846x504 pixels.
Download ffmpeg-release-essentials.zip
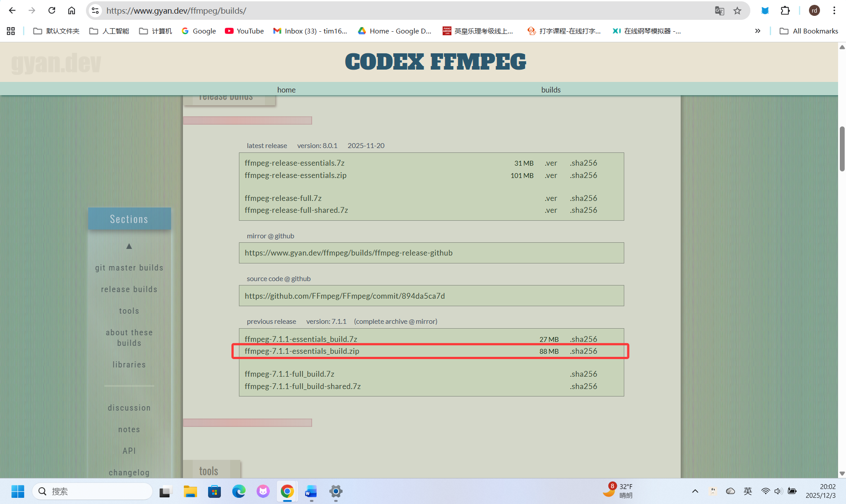pyautogui.click(x=295, y=175)
